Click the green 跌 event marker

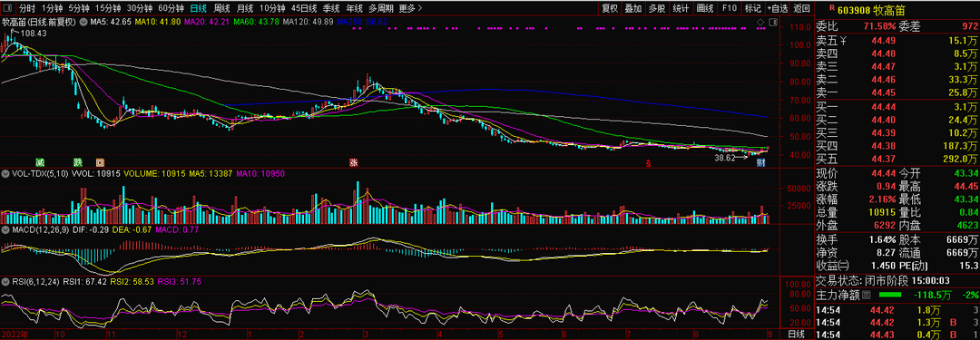77,162
